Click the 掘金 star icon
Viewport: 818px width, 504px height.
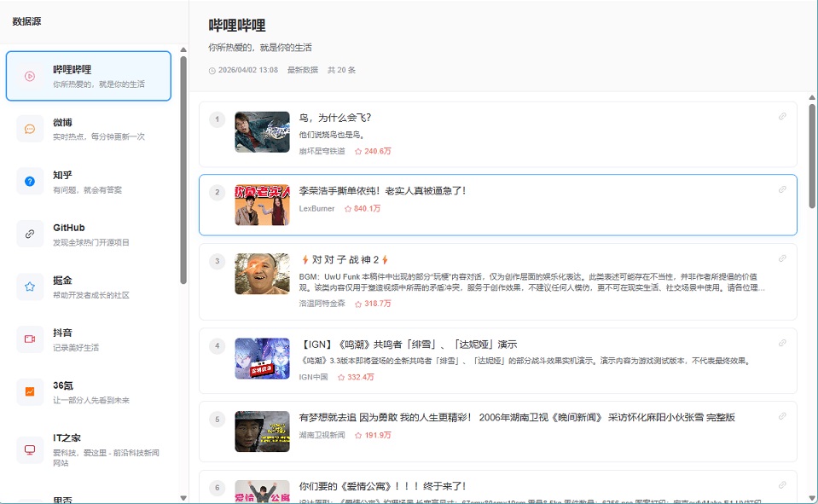30,287
